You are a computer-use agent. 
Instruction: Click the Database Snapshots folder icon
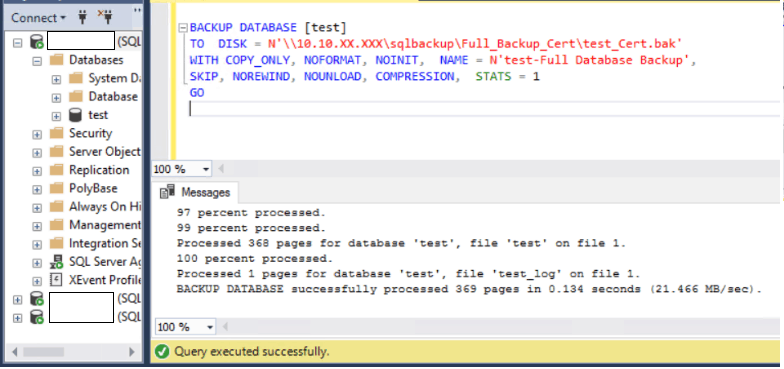coord(76,96)
